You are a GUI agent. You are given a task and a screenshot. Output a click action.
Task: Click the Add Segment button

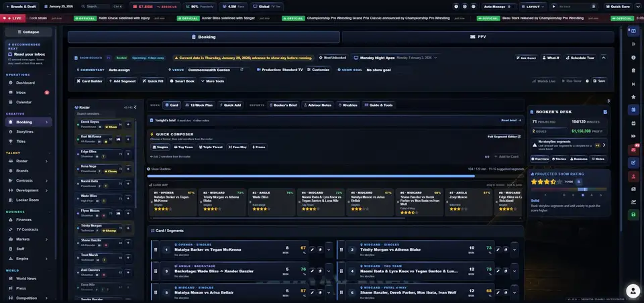pos(122,81)
